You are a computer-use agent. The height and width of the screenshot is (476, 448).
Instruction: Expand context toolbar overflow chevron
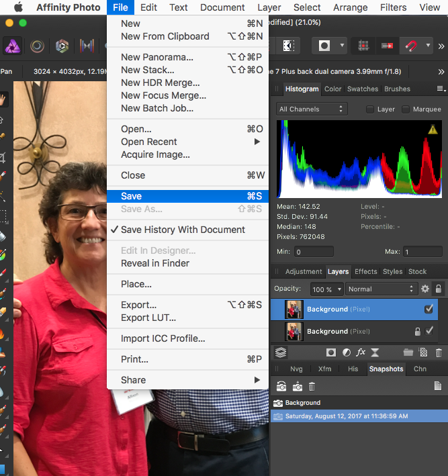coord(441,72)
